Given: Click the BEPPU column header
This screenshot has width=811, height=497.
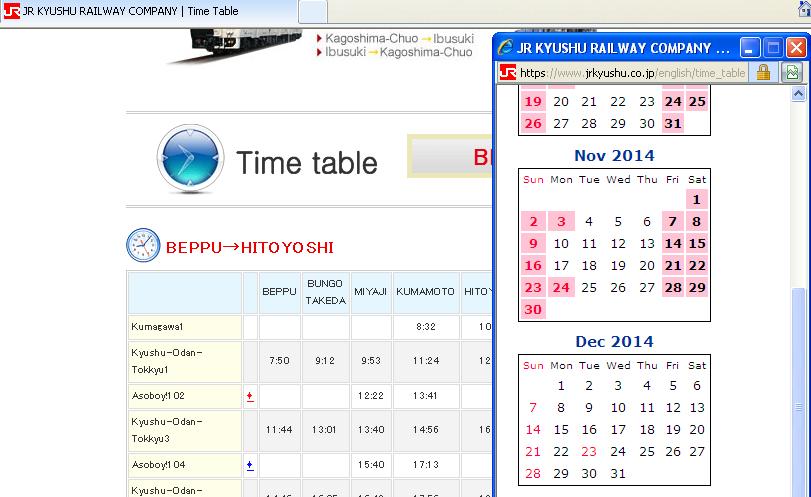Looking at the screenshot, I should [279, 292].
